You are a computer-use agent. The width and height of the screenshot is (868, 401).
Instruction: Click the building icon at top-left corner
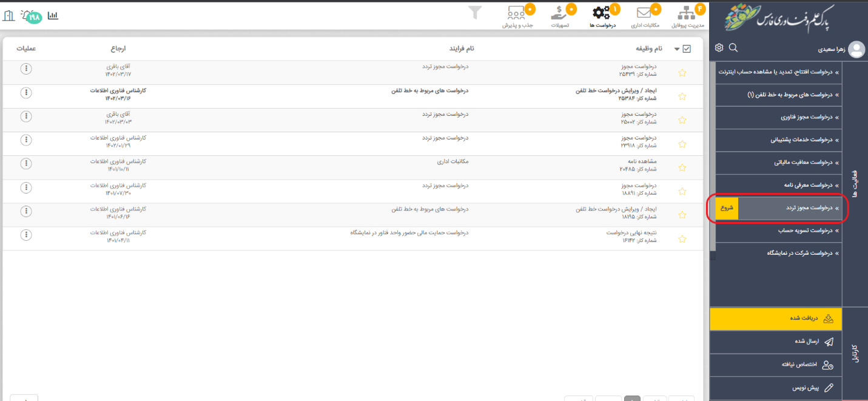(x=8, y=16)
